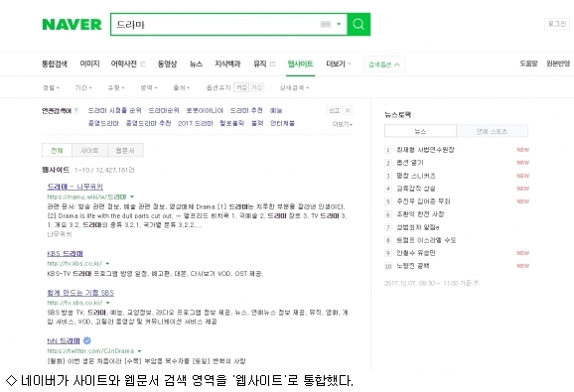Image resolution: width=574 pixels, height=392 pixels.
Task: Open the 유형 filter dropdown
Action: (x=116, y=87)
